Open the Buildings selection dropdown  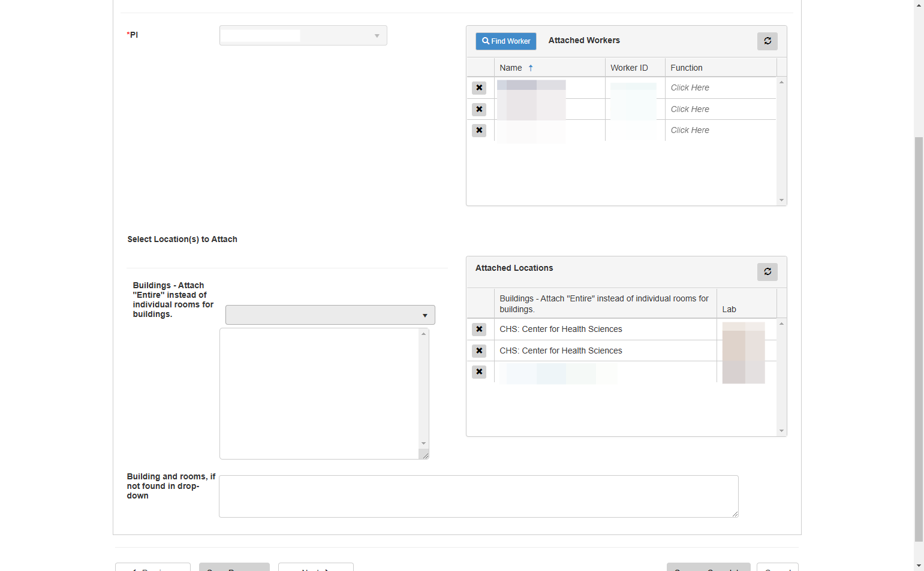click(x=330, y=315)
